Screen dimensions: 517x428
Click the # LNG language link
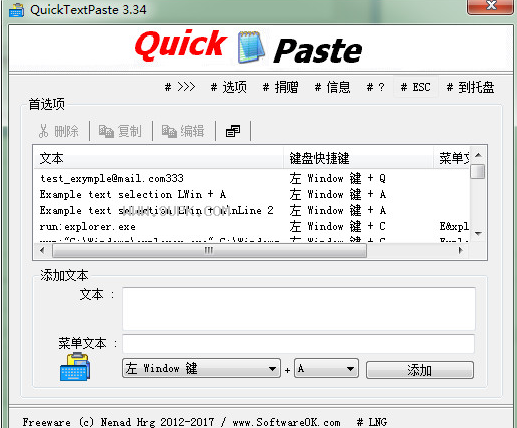point(372,422)
